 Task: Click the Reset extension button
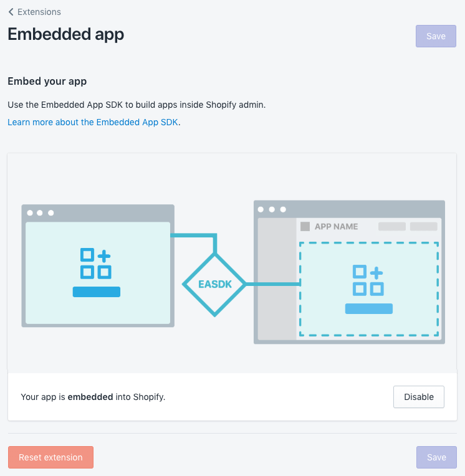coord(50,457)
